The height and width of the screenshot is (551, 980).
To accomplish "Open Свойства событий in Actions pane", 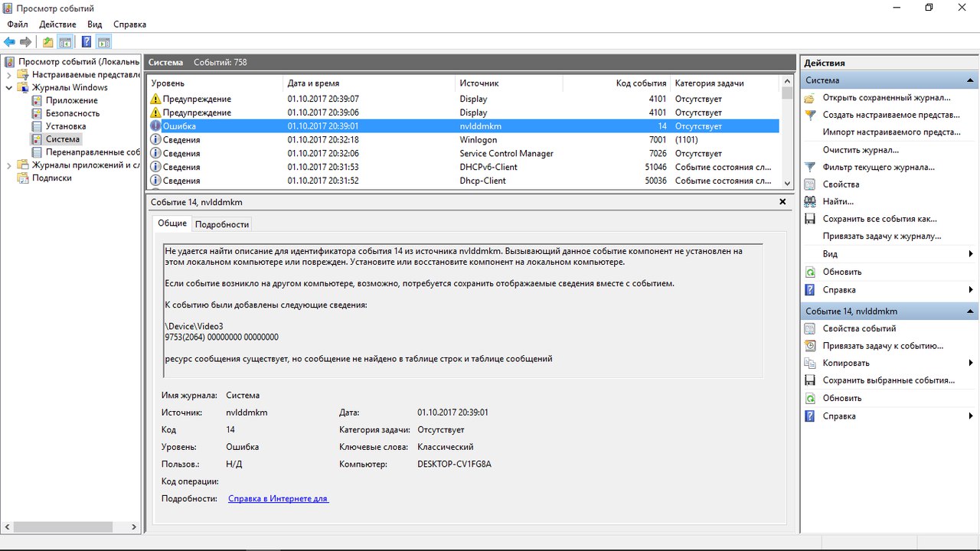I will pos(859,328).
